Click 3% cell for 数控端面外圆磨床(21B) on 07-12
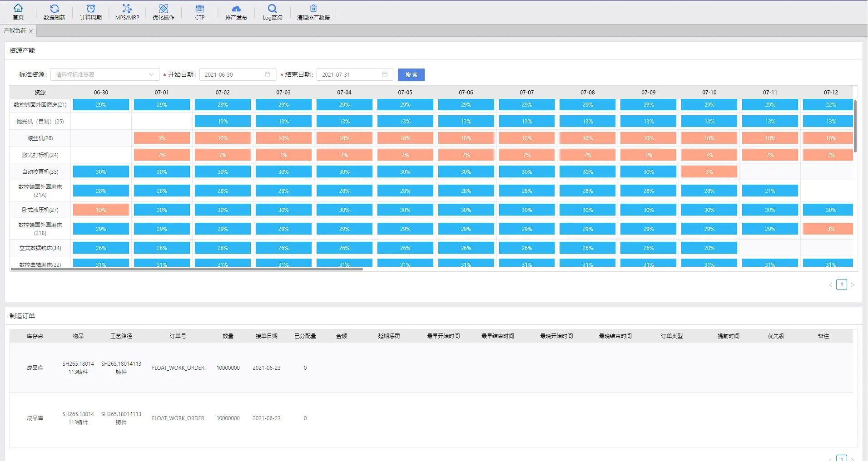Viewport: 868px width, 461px height. pyautogui.click(x=828, y=229)
